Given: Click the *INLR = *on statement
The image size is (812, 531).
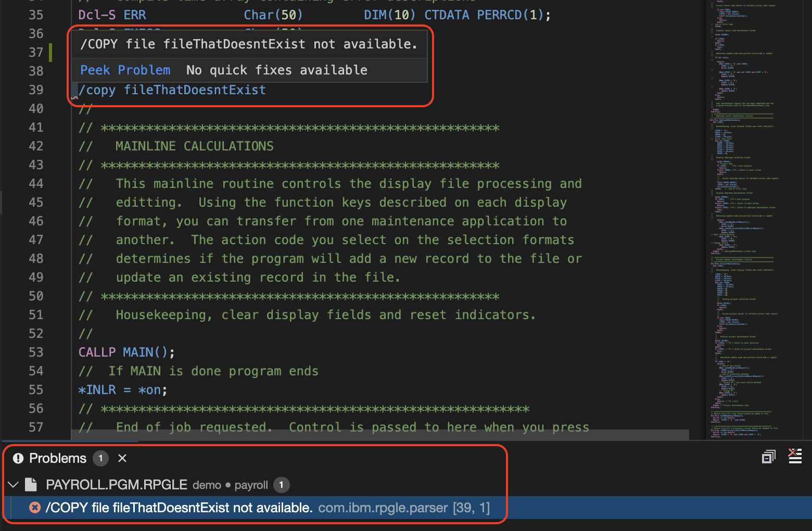Looking at the screenshot, I should tap(122, 390).
